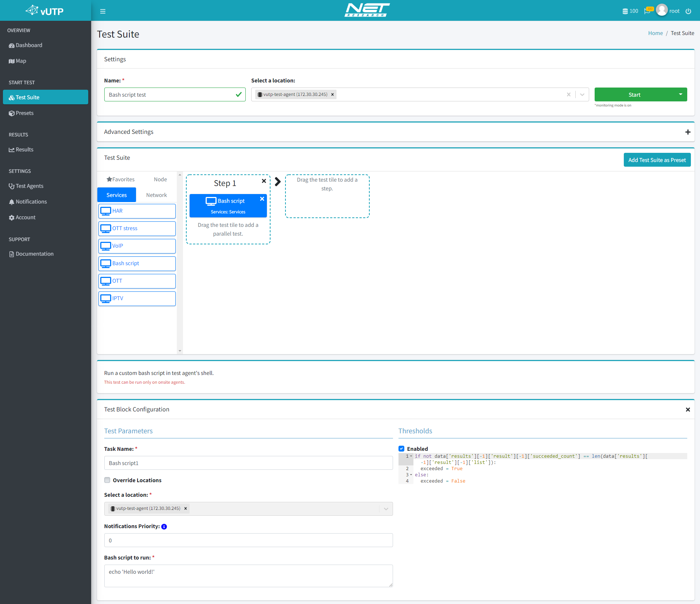Click the IPTV test tile icon
The width and height of the screenshot is (700, 604).
105,298
